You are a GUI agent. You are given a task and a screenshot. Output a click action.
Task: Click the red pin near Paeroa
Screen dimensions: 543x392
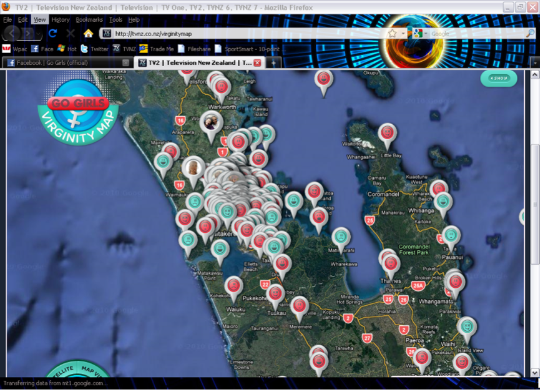click(x=422, y=358)
